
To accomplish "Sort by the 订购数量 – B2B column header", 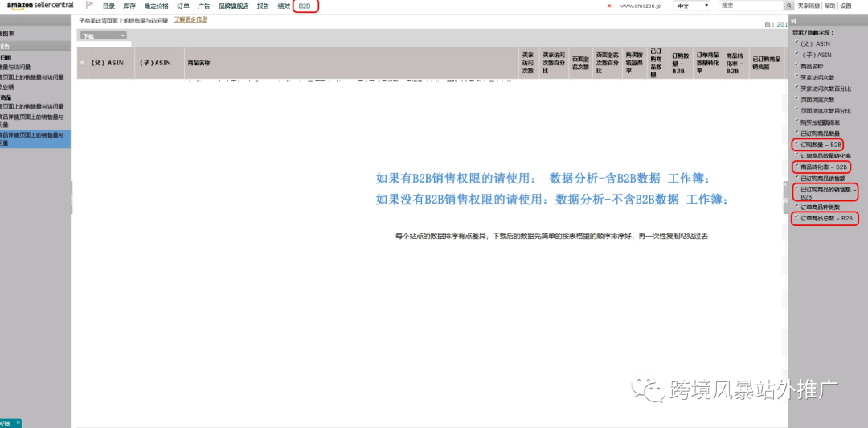I will tap(681, 64).
